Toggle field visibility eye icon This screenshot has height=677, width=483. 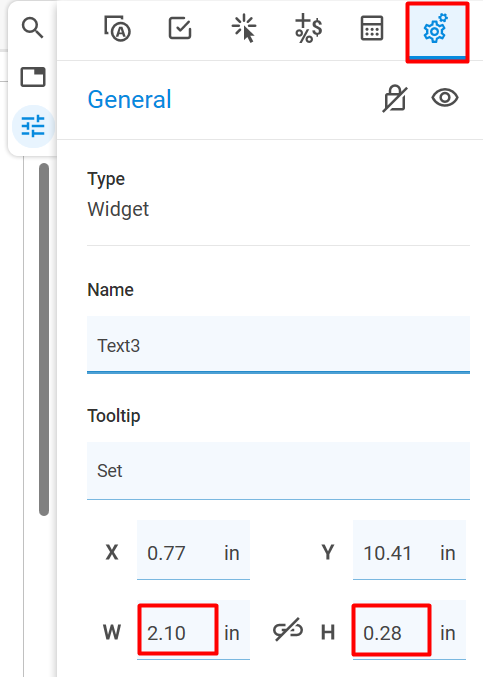tap(445, 98)
